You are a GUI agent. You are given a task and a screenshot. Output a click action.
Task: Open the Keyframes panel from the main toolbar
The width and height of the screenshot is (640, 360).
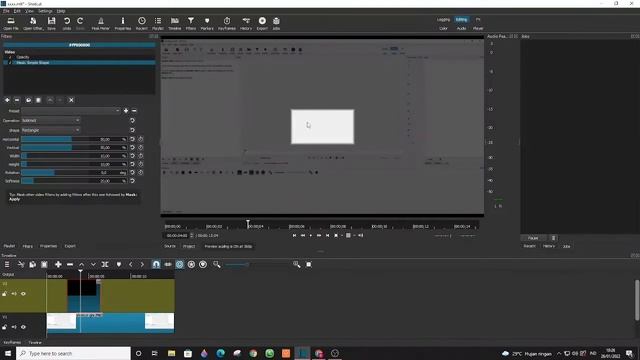[227, 23]
